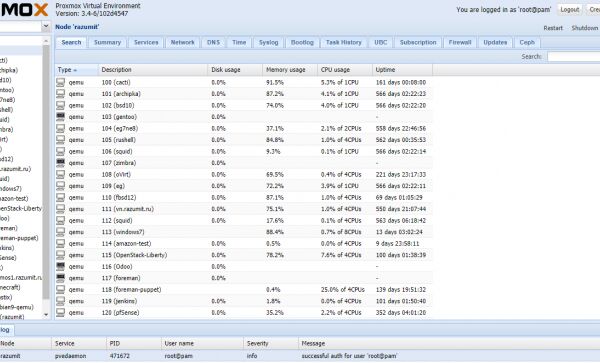
Task: Click the VM icon for 120 (pfSense)
Action: pos(60,313)
